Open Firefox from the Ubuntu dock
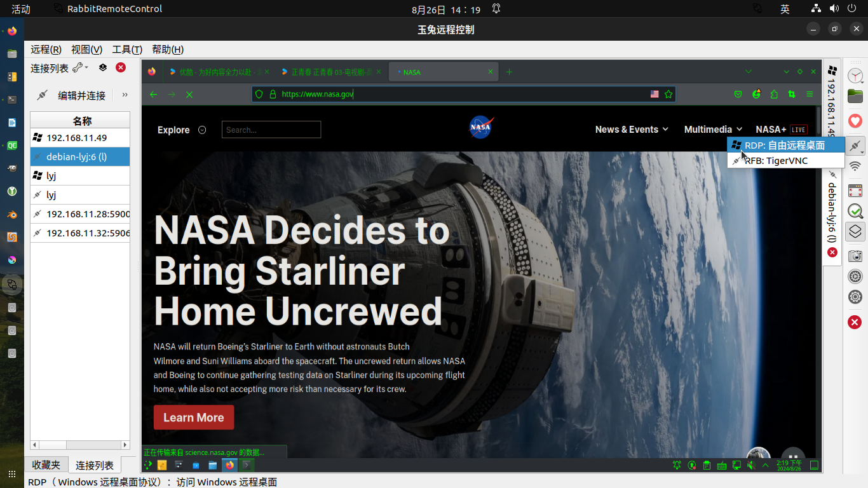 11,30
